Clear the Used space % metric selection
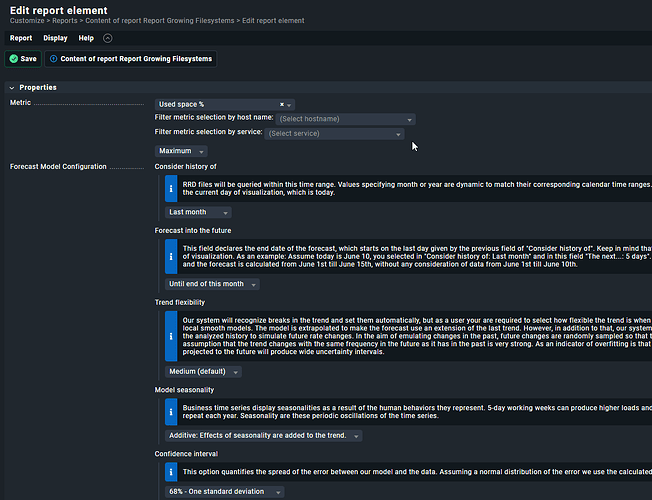This screenshot has width=652, height=500. pos(281,104)
